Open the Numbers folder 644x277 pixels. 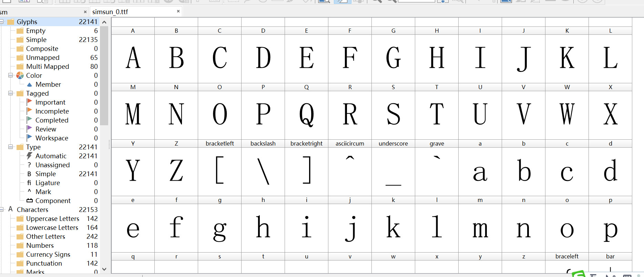pos(40,245)
